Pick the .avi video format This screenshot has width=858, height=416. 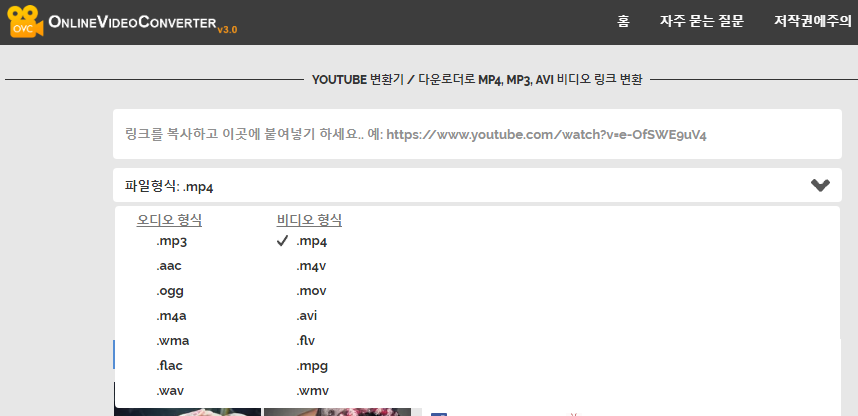pos(307,316)
